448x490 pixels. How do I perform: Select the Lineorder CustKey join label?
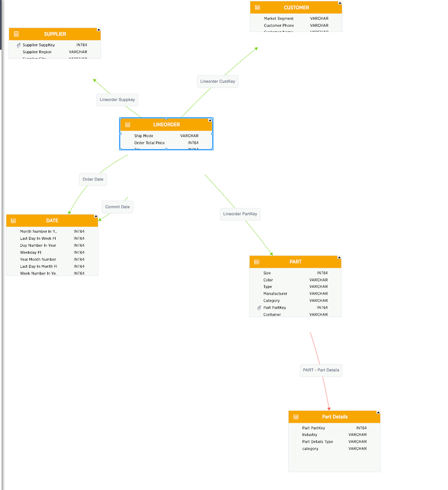(x=217, y=81)
